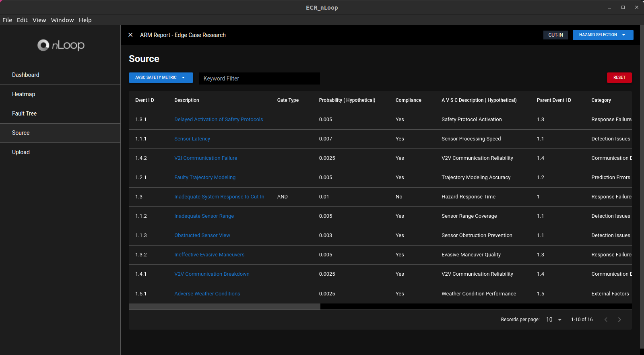The image size is (644, 355).
Task: Open the Window menu
Action: (62, 20)
